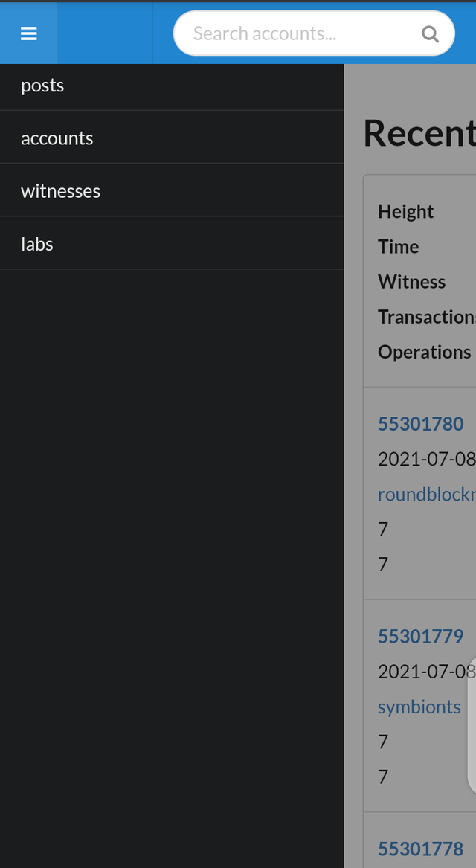Visit the symbionts witness profile
476x868 pixels.
[x=419, y=707]
